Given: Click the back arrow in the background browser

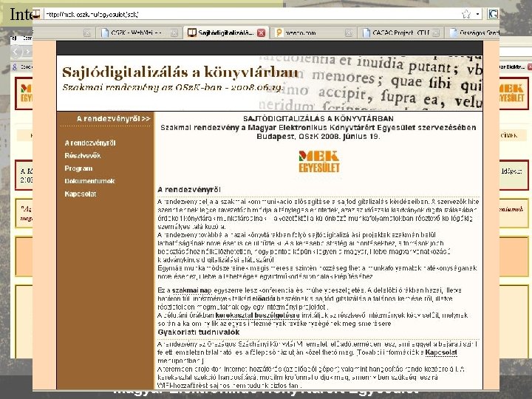Looking at the screenshot, I should click(16, 52).
